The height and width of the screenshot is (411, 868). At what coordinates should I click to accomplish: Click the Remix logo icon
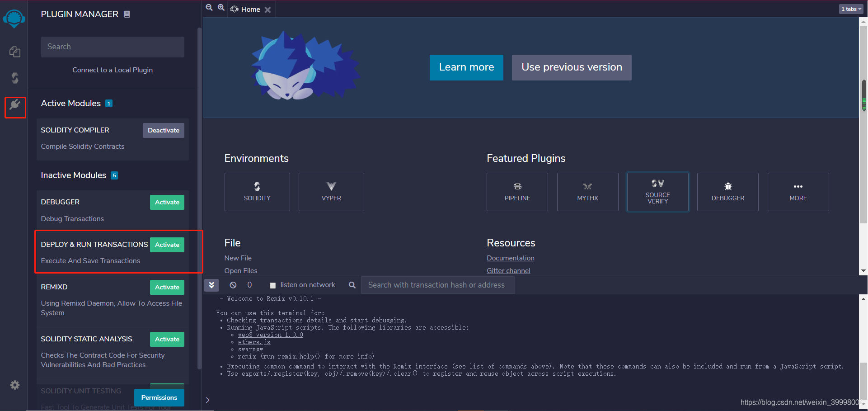pyautogui.click(x=14, y=19)
